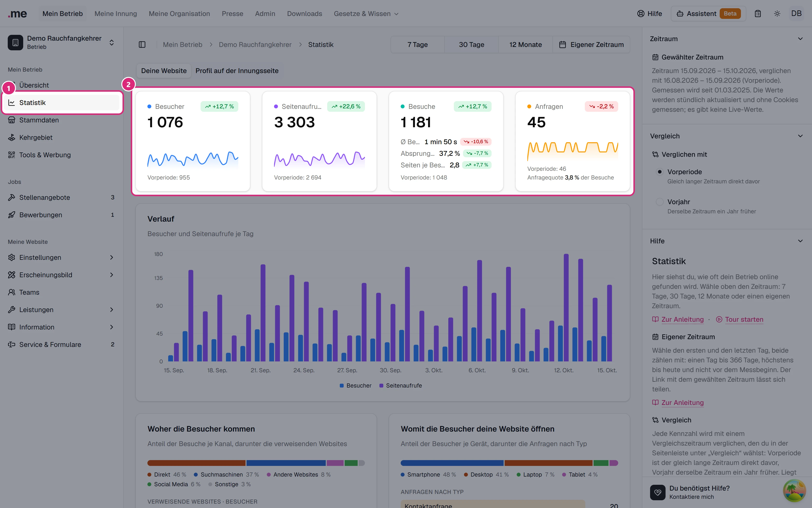This screenshot has height=508, width=812.
Task: Click the Bewerbungen rocket icon
Action: click(12, 215)
